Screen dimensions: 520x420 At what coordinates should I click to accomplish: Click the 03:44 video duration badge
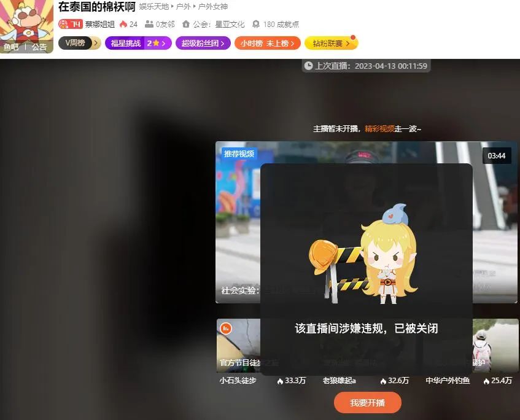pos(497,155)
